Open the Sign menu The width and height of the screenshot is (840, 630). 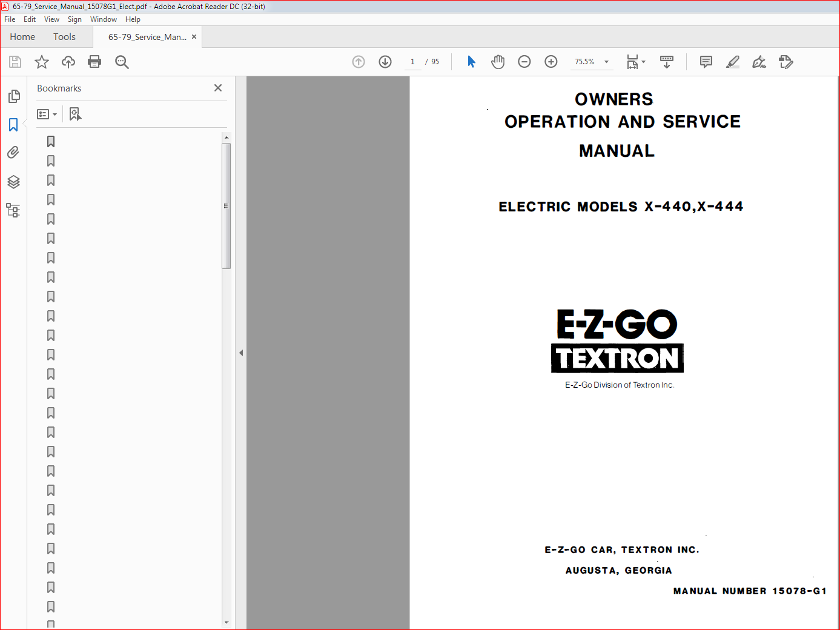(74, 19)
